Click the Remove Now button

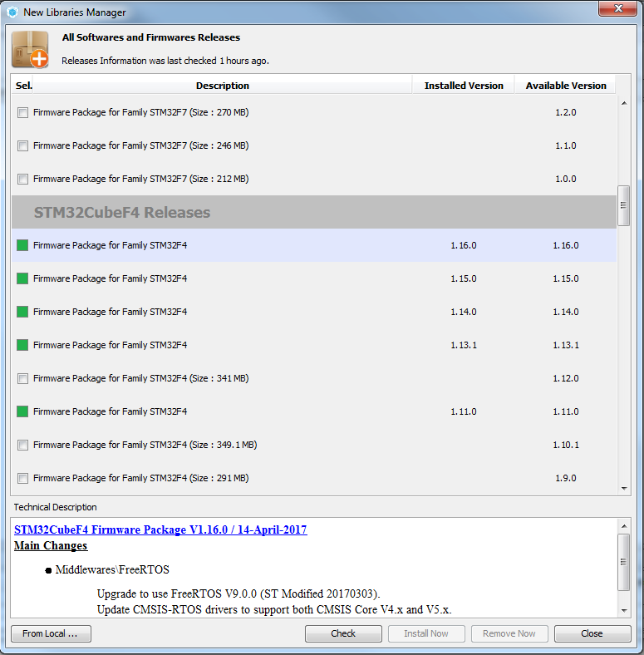point(509,633)
